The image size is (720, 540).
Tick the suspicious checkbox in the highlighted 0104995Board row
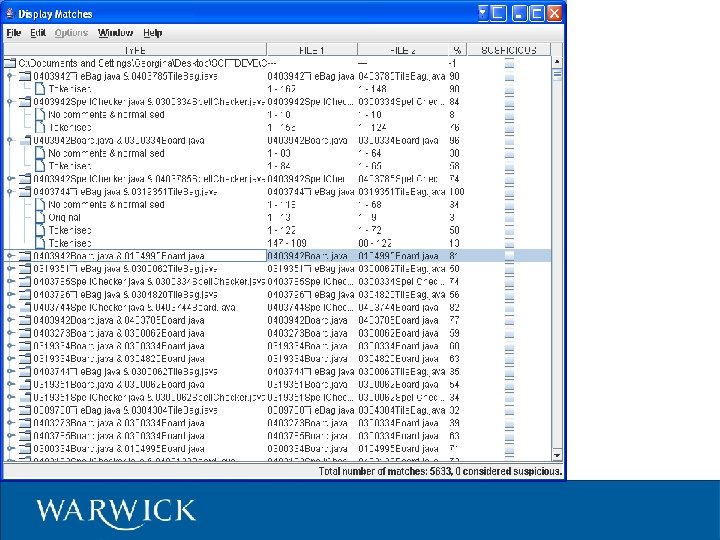click(x=509, y=256)
